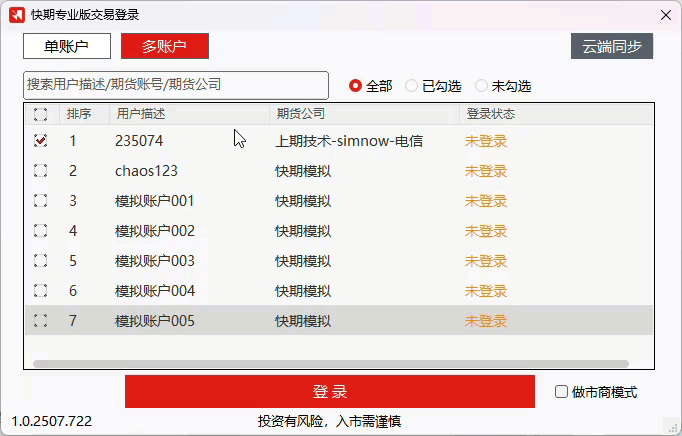
Task: Click the horizontal scrollbar under the table
Action: click(331, 363)
